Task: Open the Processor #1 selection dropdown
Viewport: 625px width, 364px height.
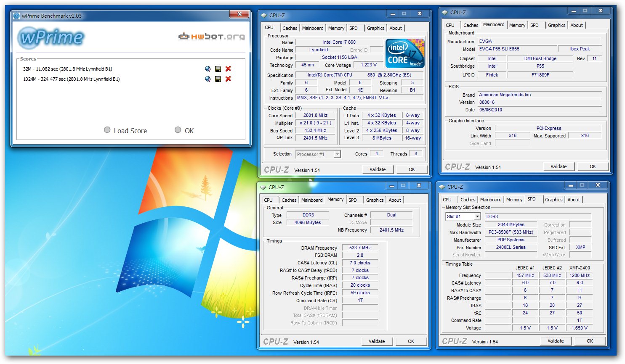Action: tap(337, 154)
